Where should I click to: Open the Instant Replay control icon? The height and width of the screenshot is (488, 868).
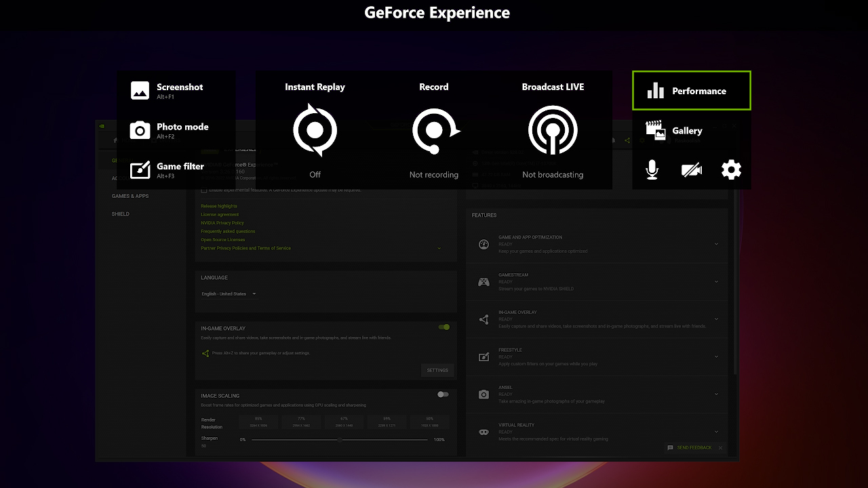point(315,130)
